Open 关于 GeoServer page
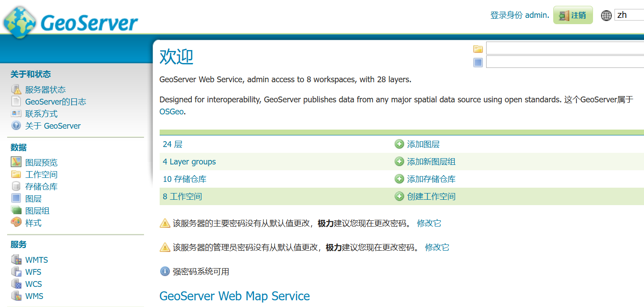Image resolution: width=644 pixels, height=307 pixels. point(53,126)
